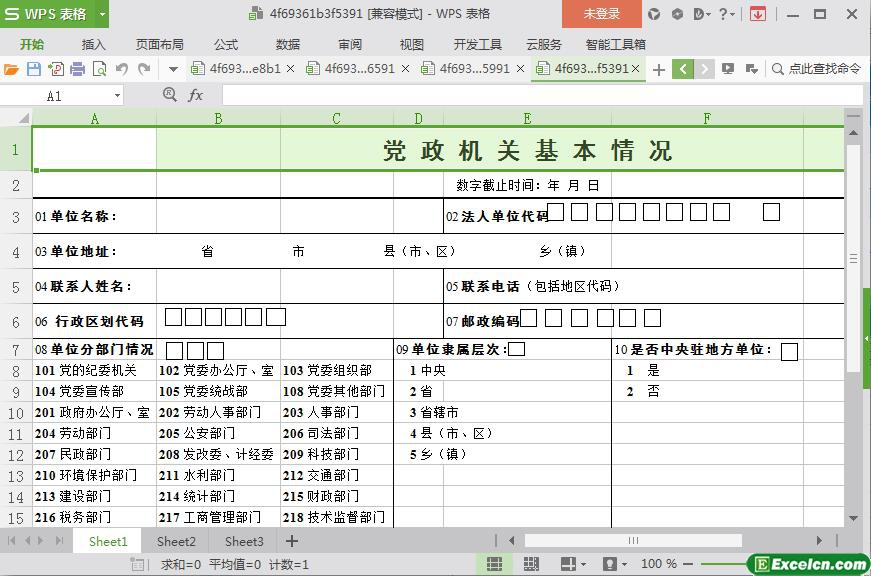Click the Undo arrow icon
This screenshot has height=576, width=871.
[x=122, y=69]
